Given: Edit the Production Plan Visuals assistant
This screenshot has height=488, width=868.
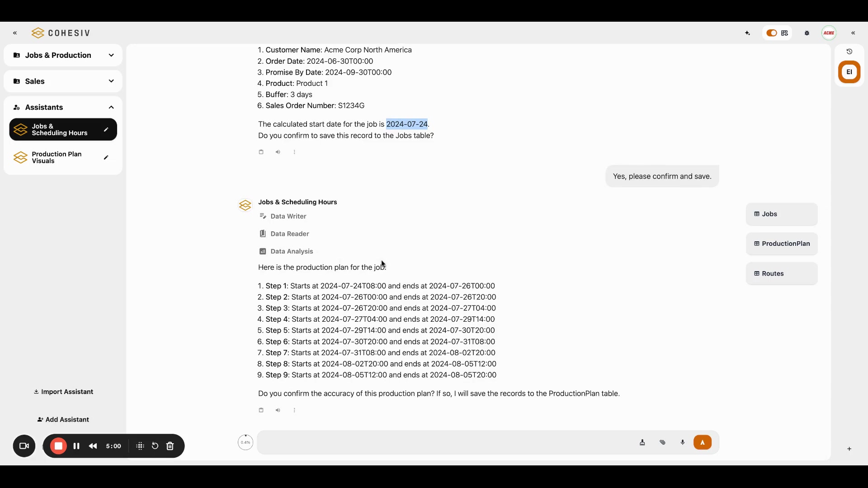Looking at the screenshot, I should pos(106,158).
